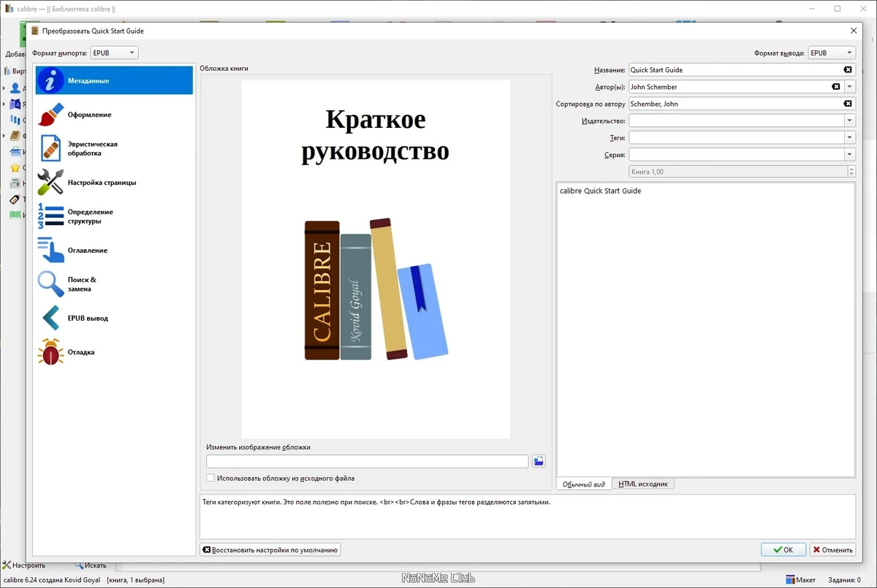Open Эвристическая обработка section icon
Screen dimensions: 877x588
pos(51,149)
